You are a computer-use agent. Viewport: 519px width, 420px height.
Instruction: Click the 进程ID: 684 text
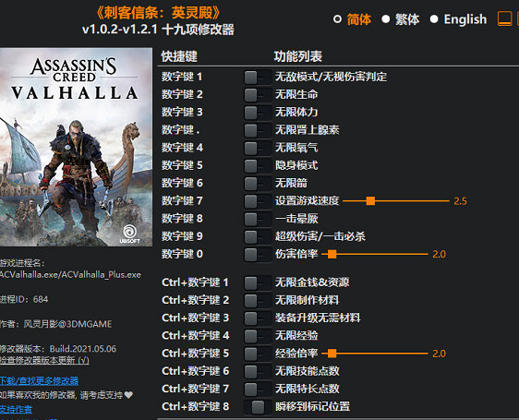tap(24, 299)
